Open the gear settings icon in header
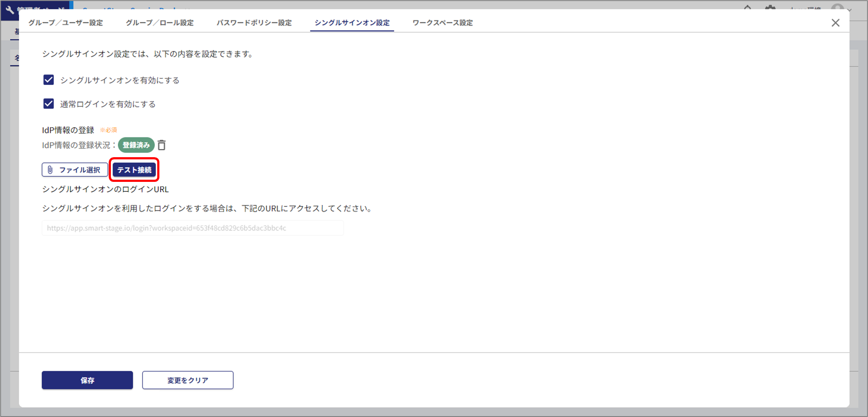The image size is (868, 417). [x=770, y=7]
